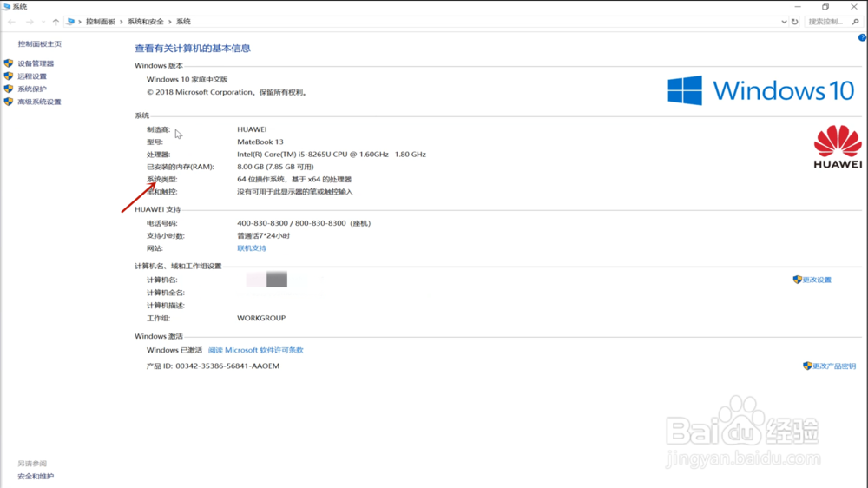Select the 普通话7*24小时 support hours text
The height and width of the screenshot is (488, 868).
click(264, 235)
